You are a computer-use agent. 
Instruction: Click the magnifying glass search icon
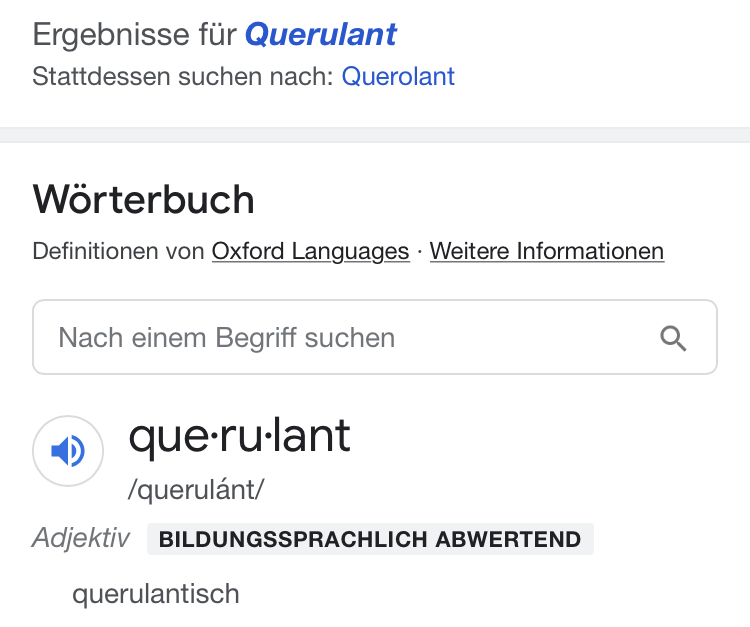(674, 338)
